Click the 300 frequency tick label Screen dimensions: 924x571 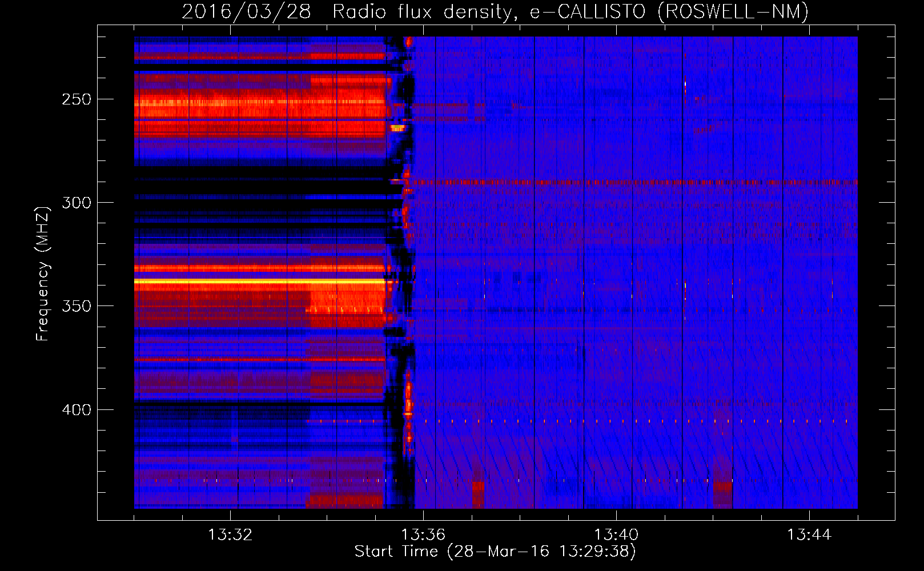77,203
